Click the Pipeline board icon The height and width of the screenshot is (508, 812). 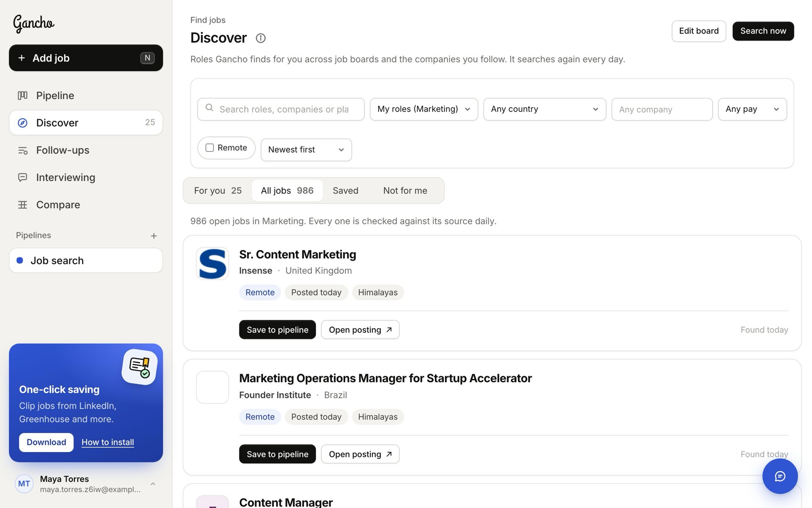coord(23,95)
